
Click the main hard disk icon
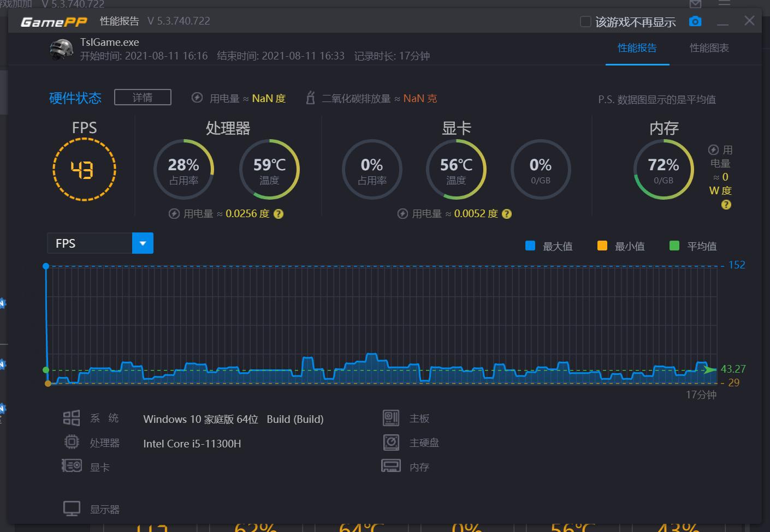point(391,442)
